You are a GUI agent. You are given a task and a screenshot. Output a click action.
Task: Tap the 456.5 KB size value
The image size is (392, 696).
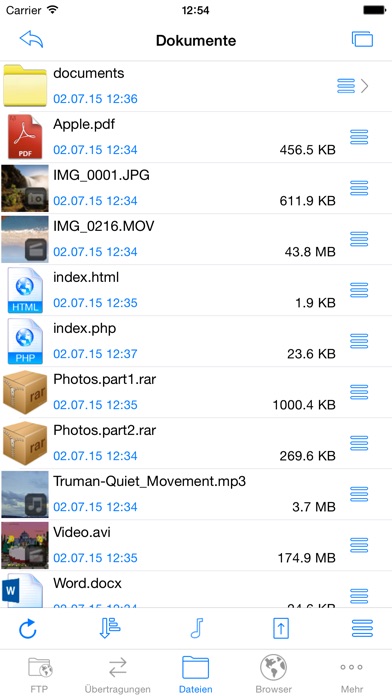(x=307, y=150)
